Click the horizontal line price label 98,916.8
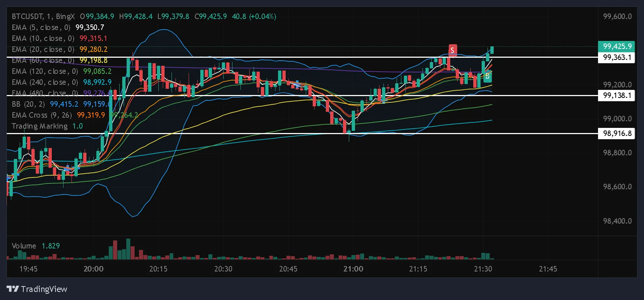This screenshot has width=644, height=300. pos(617,133)
